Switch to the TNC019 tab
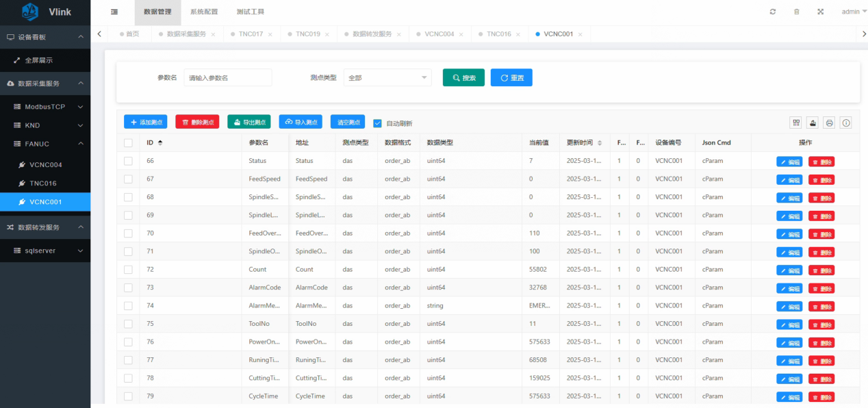This screenshot has height=408, width=868. click(307, 34)
